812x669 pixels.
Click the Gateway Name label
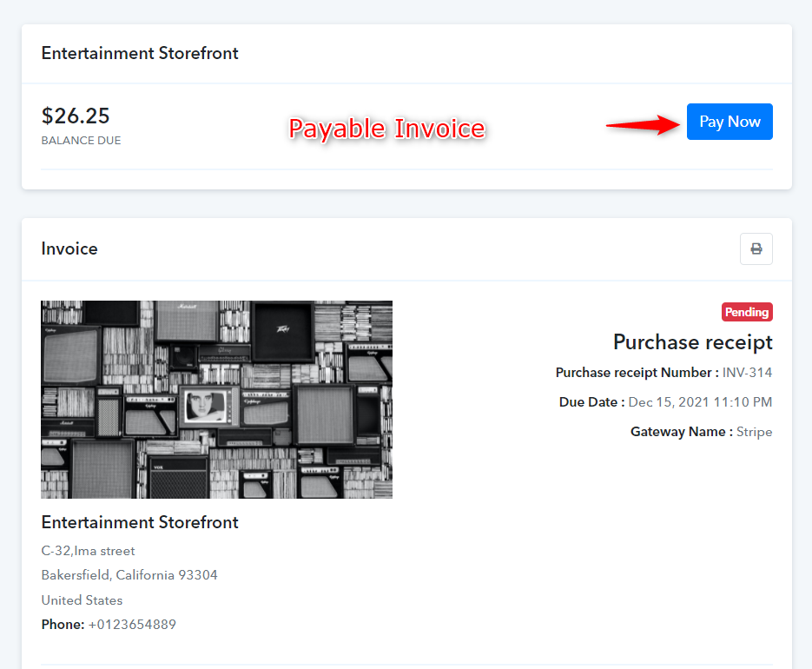pos(682,432)
